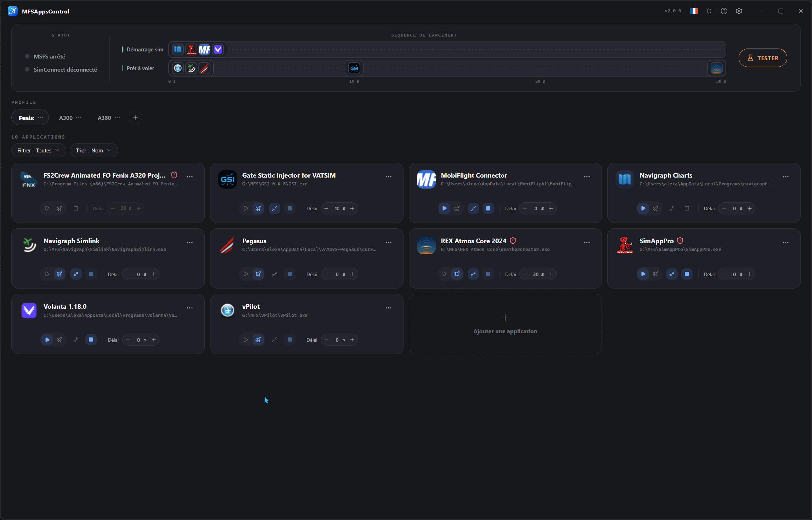Screen dimensions: 812x520
Task: Click the MobiFlight Connector app icon
Action: pyautogui.click(x=426, y=179)
